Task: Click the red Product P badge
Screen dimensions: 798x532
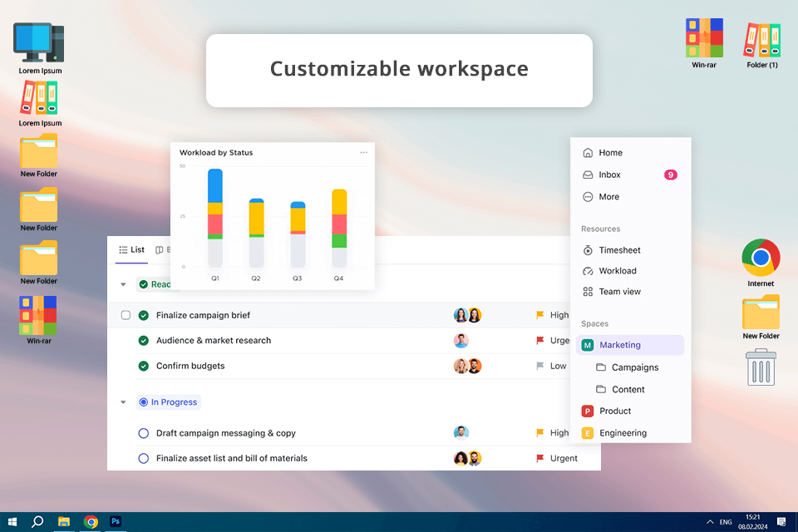Action: (x=588, y=411)
